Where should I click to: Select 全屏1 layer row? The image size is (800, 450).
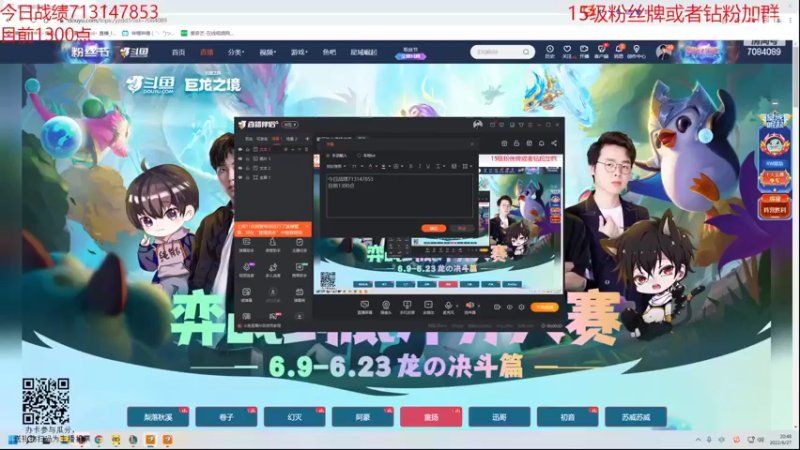point(272,178)
